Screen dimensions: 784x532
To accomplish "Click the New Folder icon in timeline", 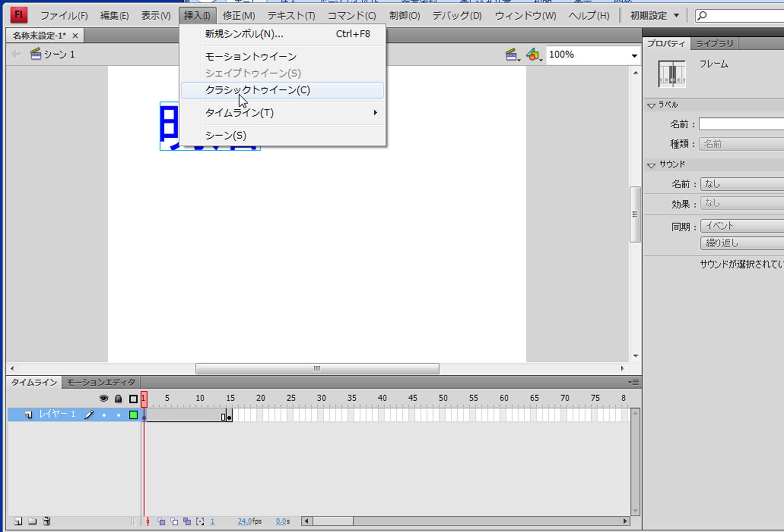I will [x=32, y=522].
